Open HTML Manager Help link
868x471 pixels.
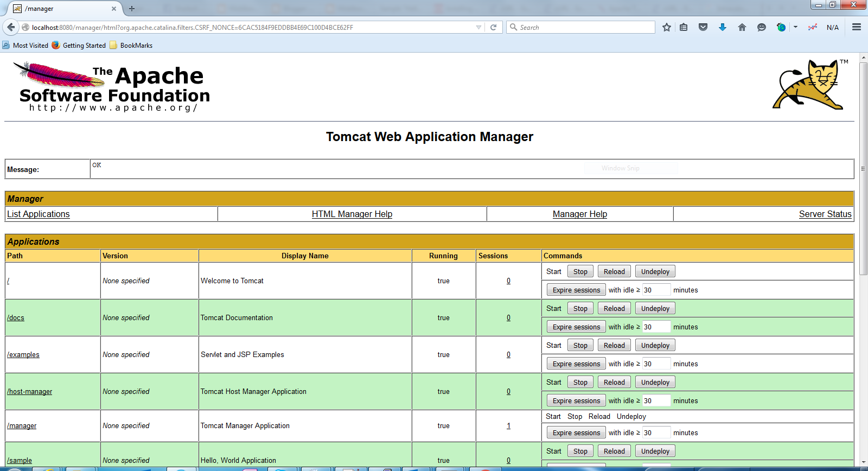(x=352, y=214)
